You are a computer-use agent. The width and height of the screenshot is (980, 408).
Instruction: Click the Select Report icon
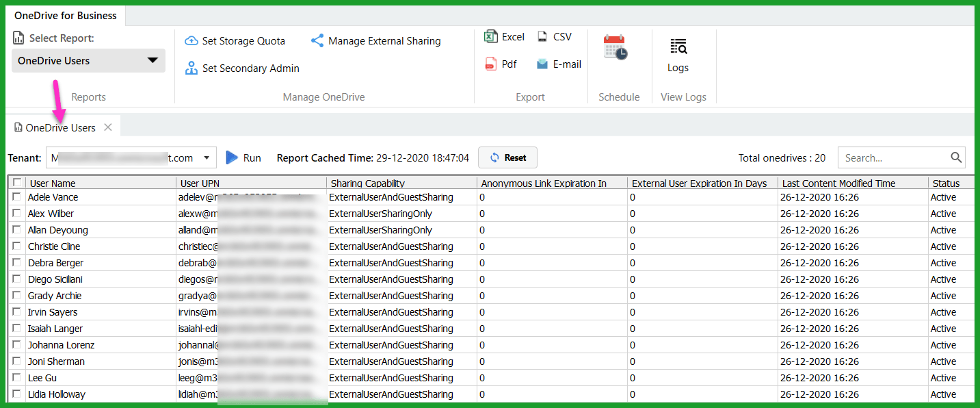pyautogui.click(x=18, y=38)
